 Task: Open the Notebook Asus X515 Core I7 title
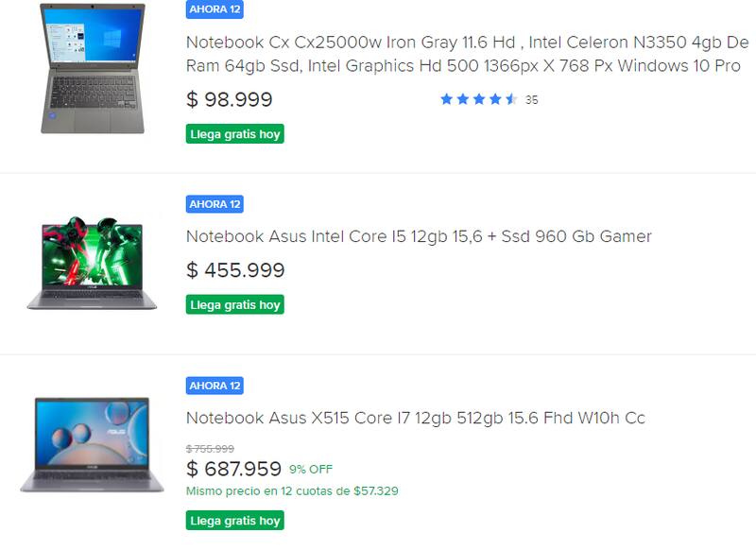click(415, 418)
